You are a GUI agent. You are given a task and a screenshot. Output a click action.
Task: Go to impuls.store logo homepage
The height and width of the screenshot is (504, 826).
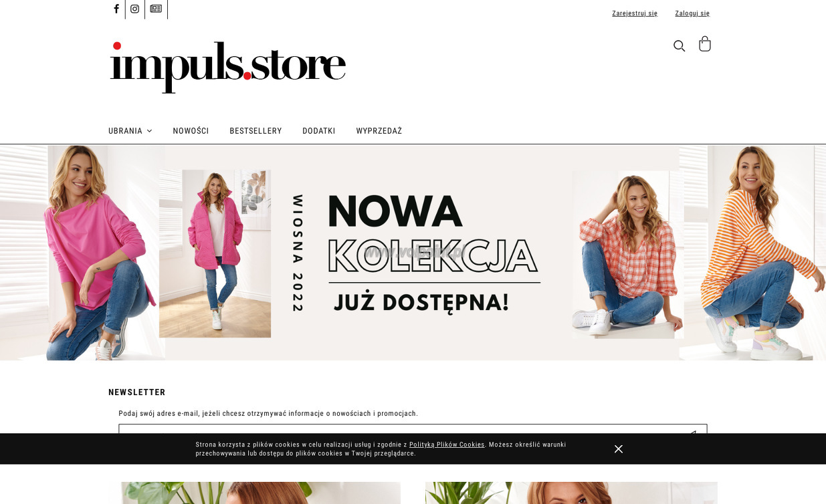[x=228, y=67]
